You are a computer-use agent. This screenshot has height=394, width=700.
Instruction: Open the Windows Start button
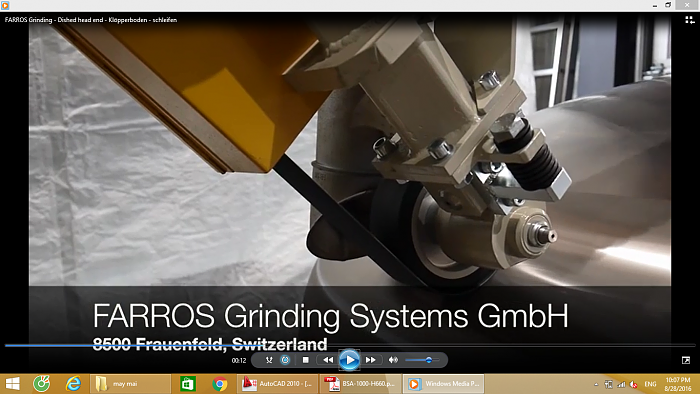click(12, 384)
